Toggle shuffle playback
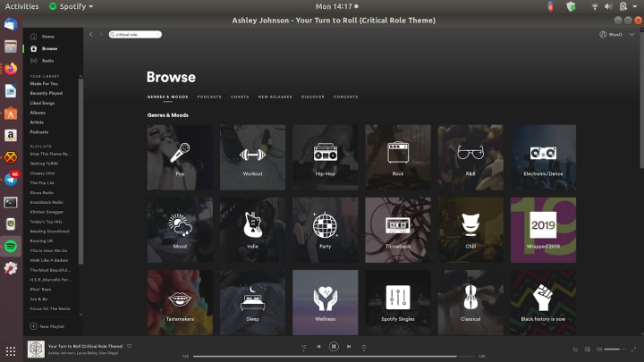Image resolution: width=644 pixels, height=362 pixels. (303, 347)
